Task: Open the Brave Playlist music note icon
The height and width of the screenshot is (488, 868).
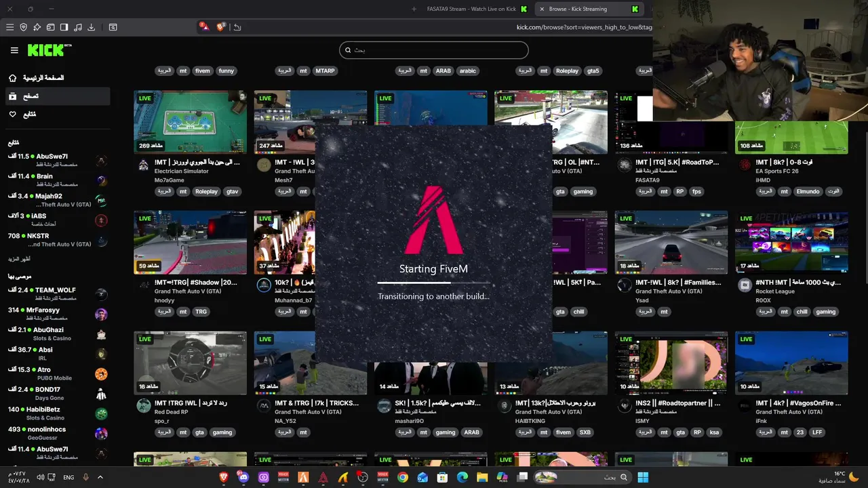Action: click(78, 27)
